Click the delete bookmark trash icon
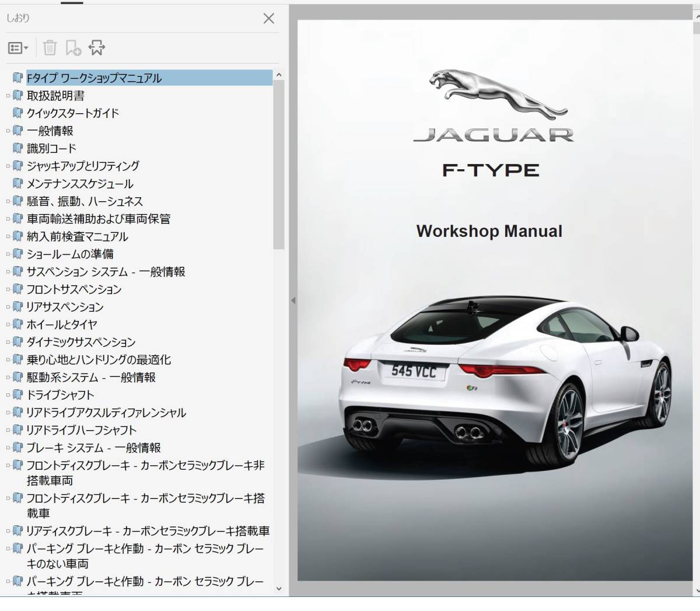700x611 pixels. [50, 48]
